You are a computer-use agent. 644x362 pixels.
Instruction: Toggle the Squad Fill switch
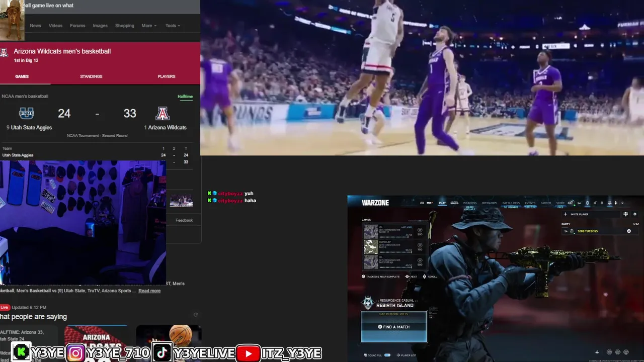[387, 355]
